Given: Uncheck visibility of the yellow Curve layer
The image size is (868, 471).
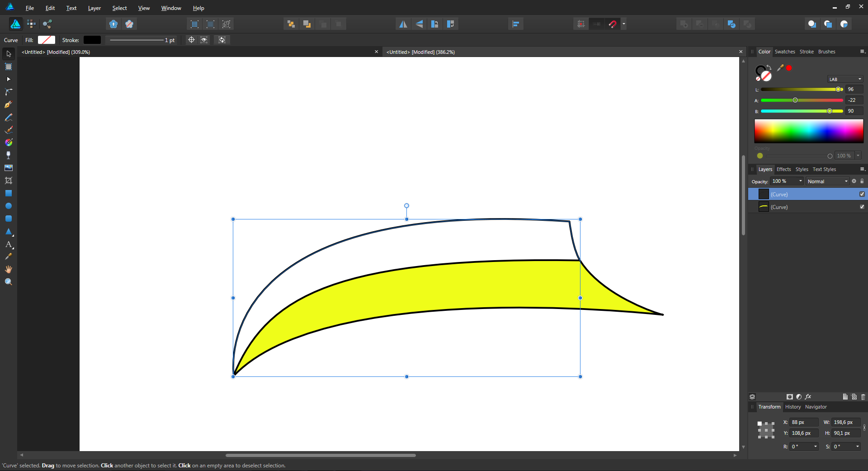Looking at the screenshot, I should pyautogui.click(x=862, y=207).
